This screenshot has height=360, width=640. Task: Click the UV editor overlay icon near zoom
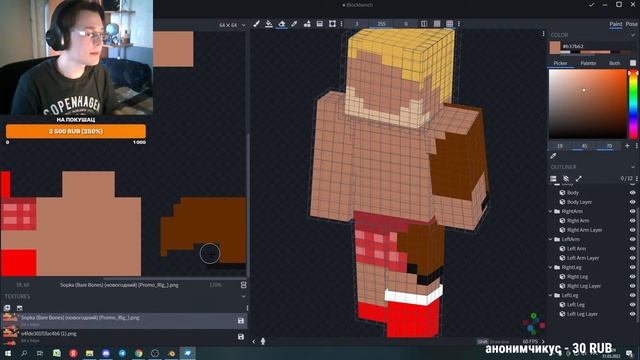[x=243, y=285]
